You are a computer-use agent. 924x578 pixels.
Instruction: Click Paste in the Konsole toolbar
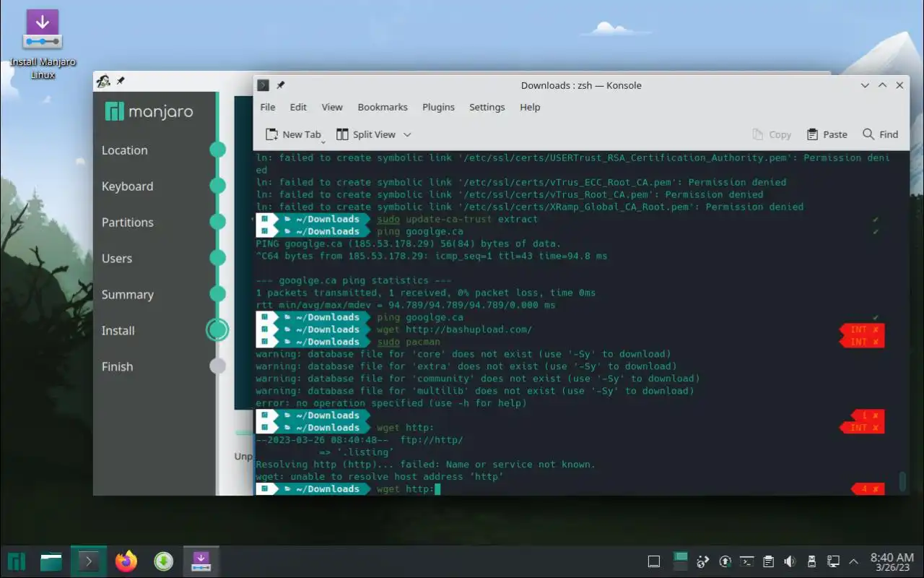(x=827, y=134)
